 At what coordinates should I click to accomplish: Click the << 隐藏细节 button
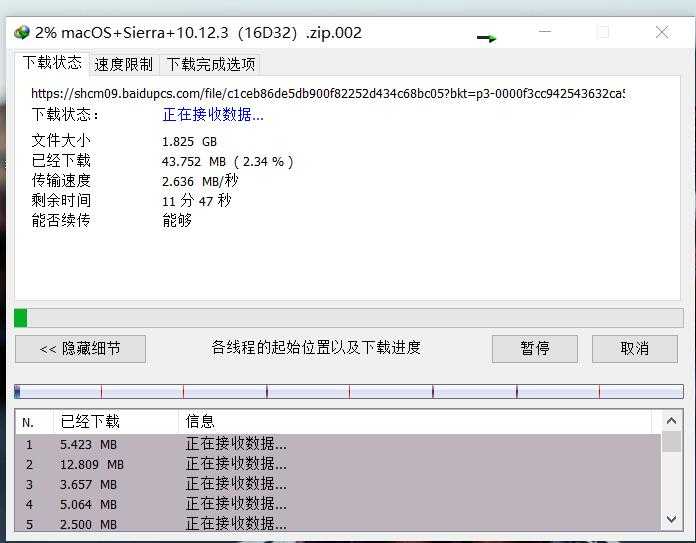click(80, 349)
